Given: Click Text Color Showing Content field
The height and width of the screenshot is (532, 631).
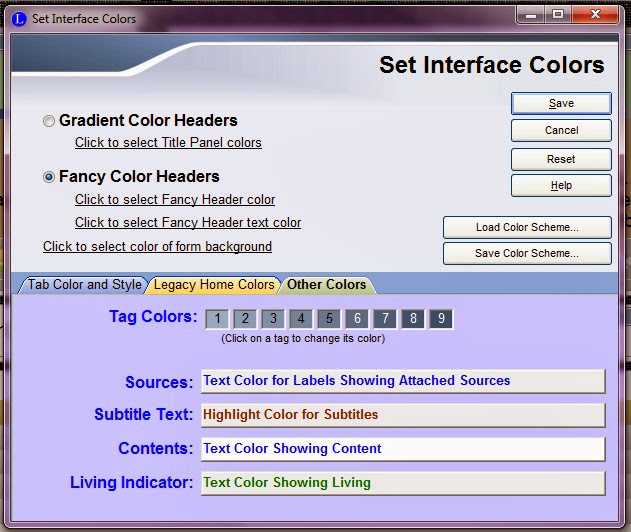Looking at the screenshot, I should coord(403,449).
